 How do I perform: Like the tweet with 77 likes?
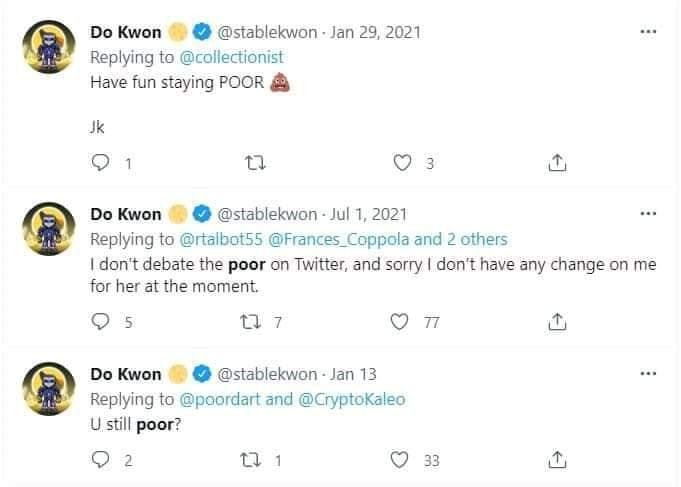[399, 321]
